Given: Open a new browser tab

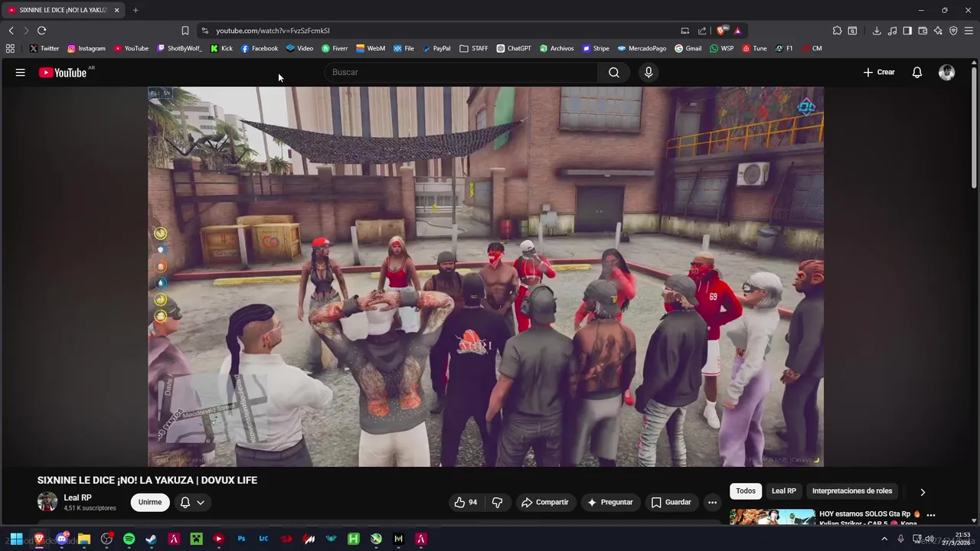Looking at the screenshot, I should point(136,10).
